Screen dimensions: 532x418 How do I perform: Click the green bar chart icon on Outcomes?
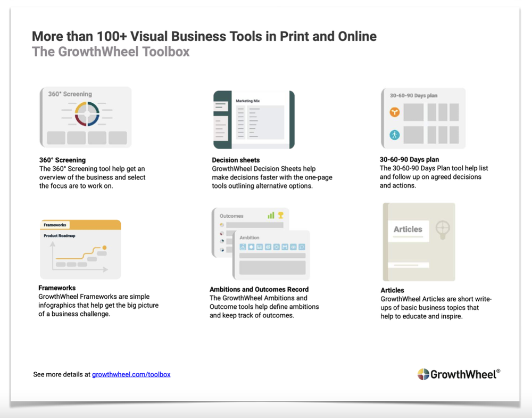click(271, 215)
